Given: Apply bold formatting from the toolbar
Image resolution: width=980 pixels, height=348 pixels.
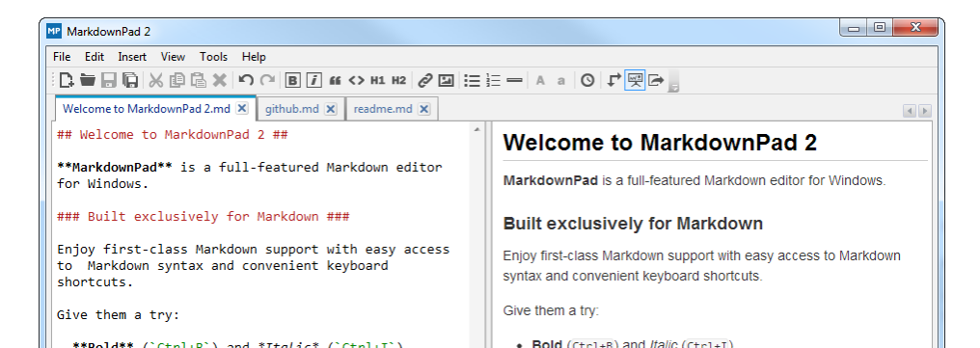Looking at the screenshot, I should point(292,80).
